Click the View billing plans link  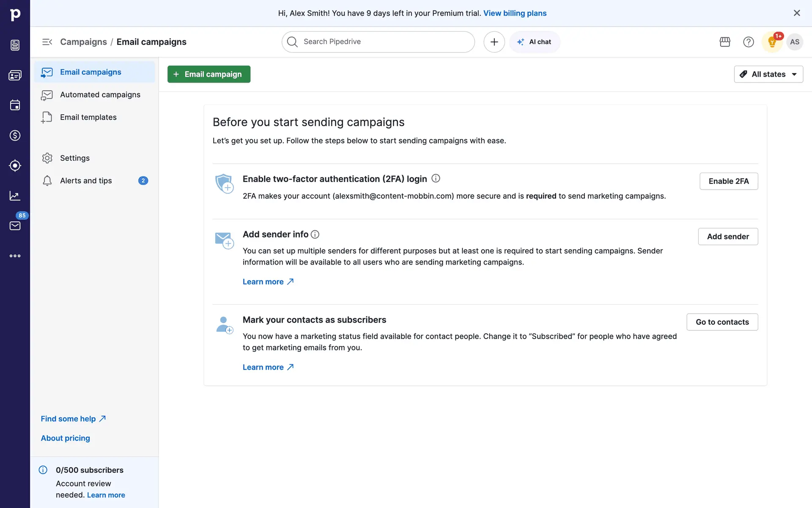click(515, 13)
